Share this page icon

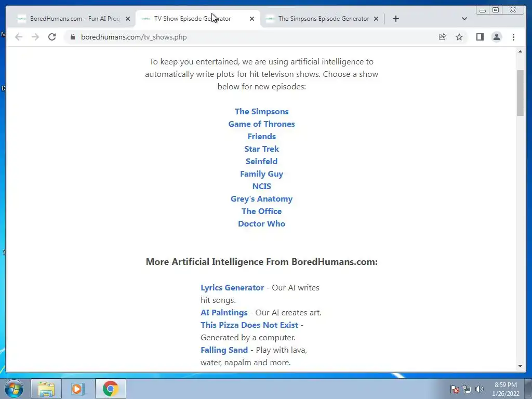443,37
